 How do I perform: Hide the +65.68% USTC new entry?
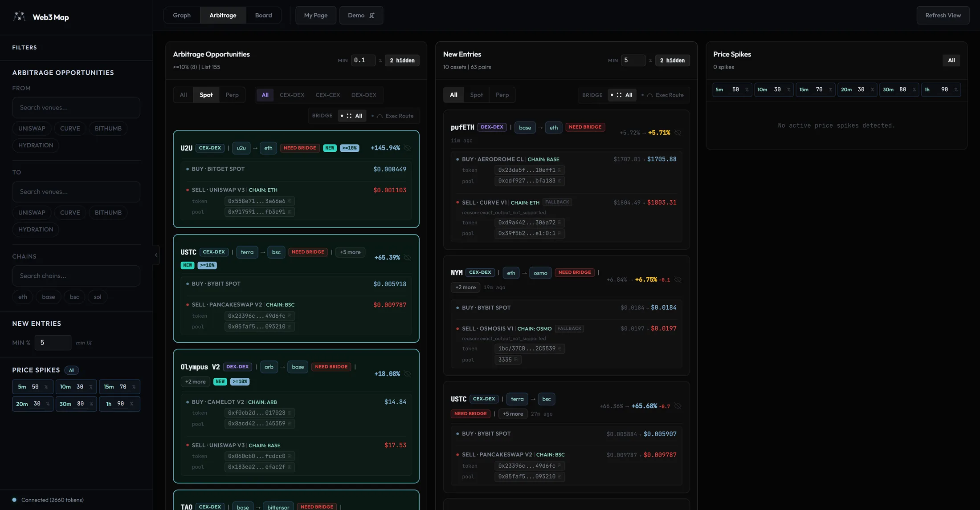[x=678, y=406]
